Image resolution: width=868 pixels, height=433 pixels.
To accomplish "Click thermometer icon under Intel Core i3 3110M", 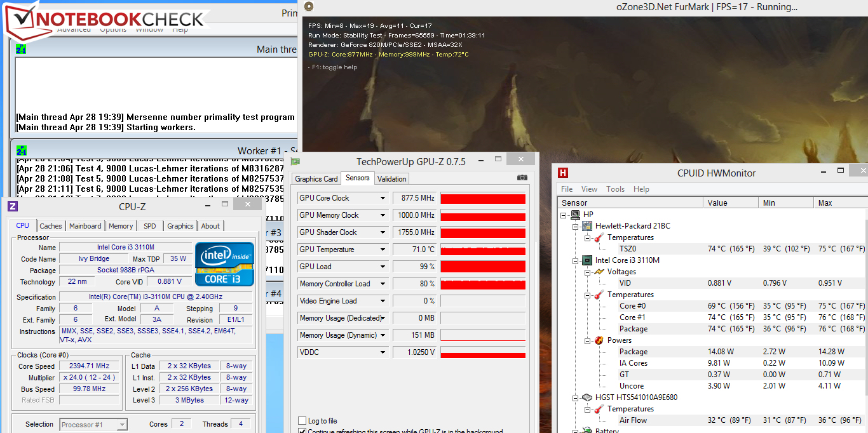I will coord(599,295).
